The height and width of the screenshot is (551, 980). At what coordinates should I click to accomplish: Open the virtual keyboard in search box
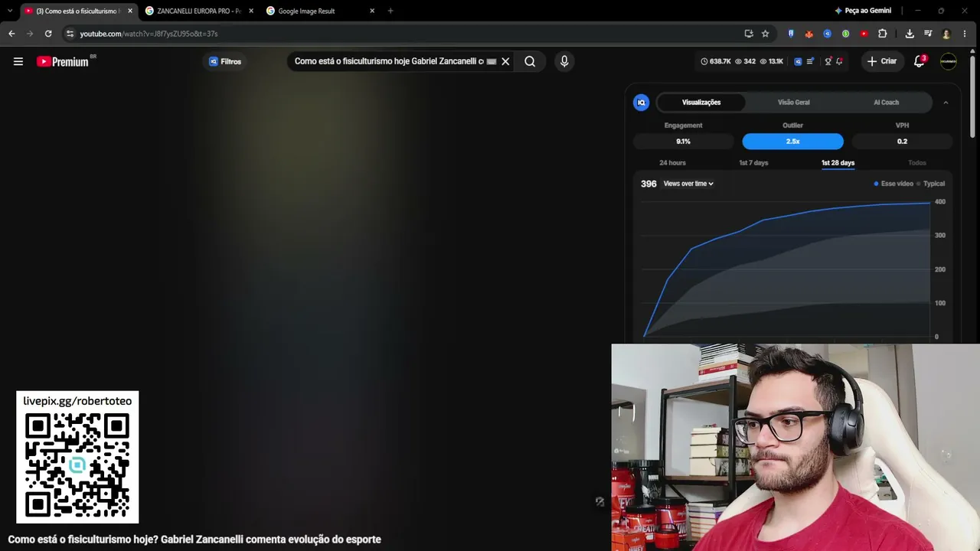click(492, 61)
